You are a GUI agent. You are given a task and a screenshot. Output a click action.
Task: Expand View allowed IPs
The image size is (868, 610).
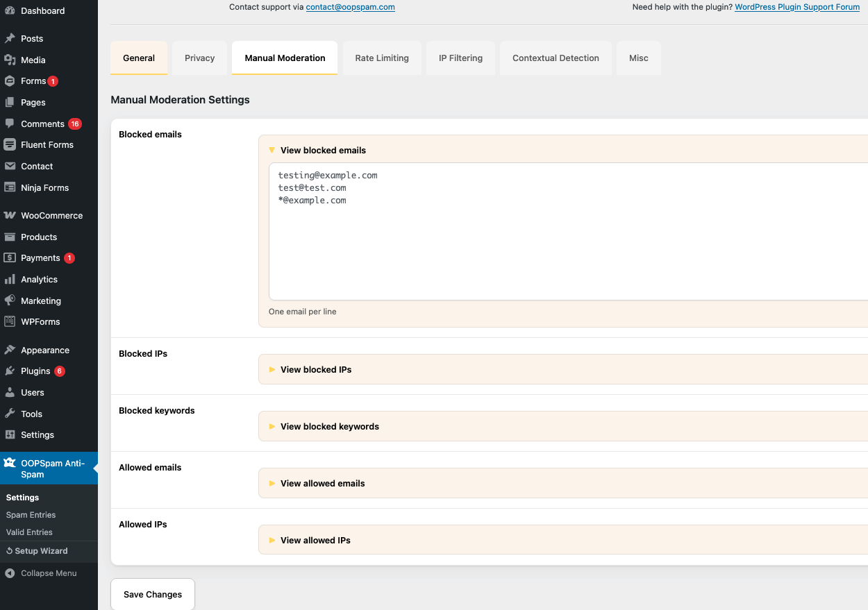pos(315,541)
